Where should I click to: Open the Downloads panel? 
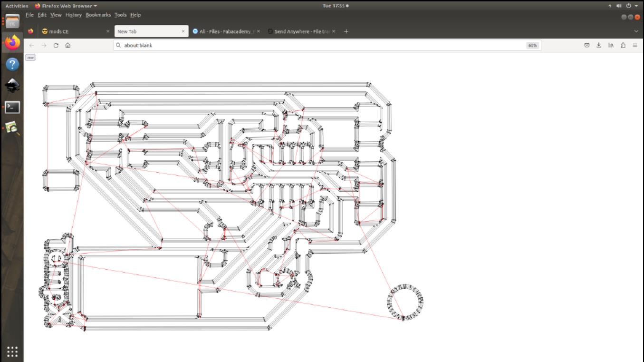(x=599, y=45)
